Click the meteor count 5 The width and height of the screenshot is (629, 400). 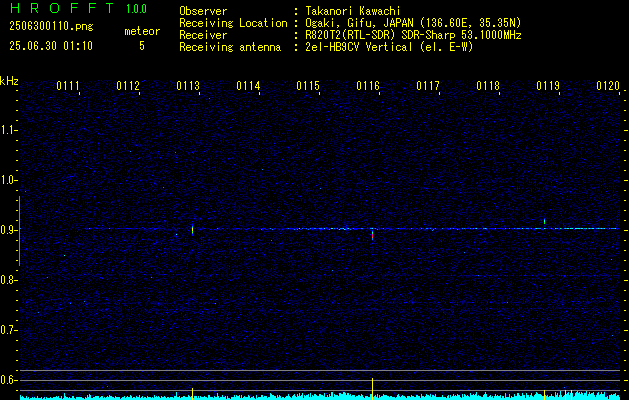[x=142, y=46]
